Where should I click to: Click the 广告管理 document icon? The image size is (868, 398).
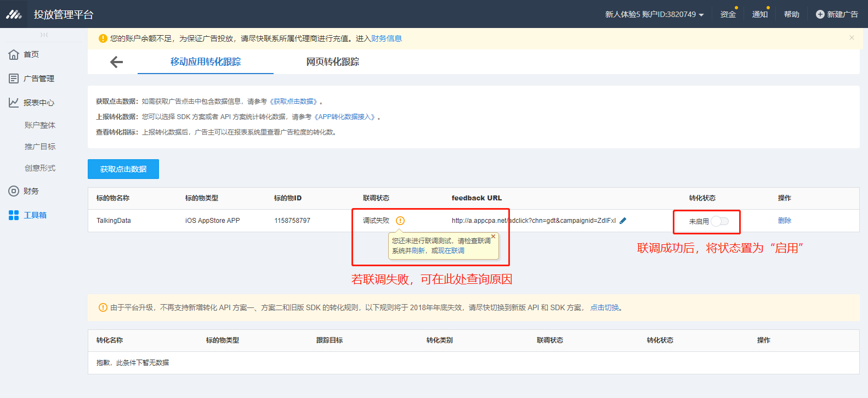click(x=14, y=79)
